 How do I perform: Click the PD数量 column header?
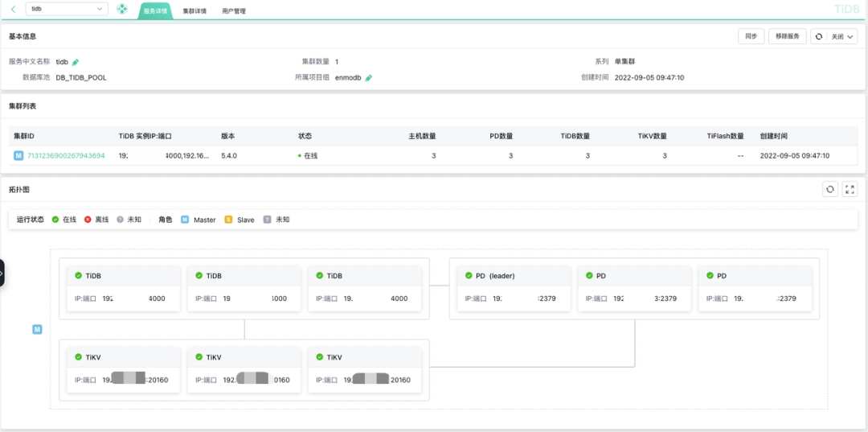(x=500, y=136)
